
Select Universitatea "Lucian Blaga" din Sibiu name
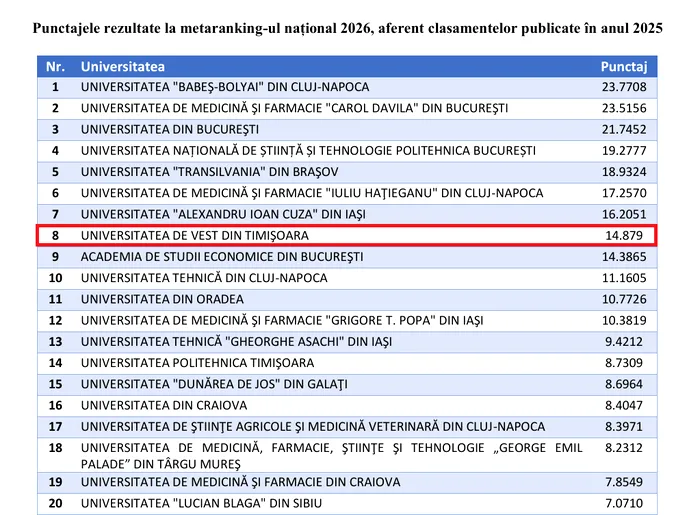pos(201,503)
